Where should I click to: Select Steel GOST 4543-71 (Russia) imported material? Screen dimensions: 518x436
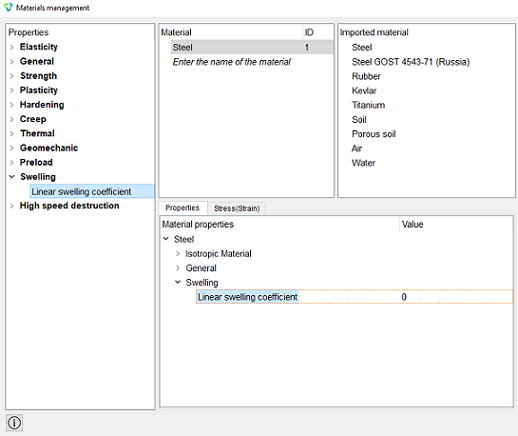click(411, 62)
